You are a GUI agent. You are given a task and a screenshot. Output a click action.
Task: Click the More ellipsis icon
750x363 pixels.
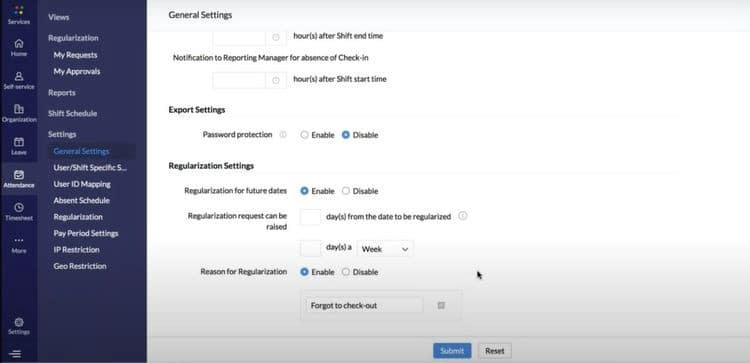19,240
